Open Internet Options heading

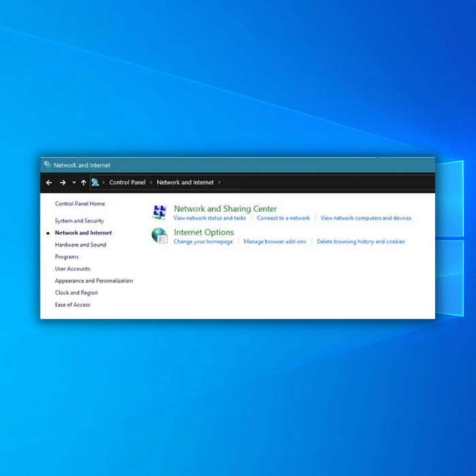pos(204,233)
